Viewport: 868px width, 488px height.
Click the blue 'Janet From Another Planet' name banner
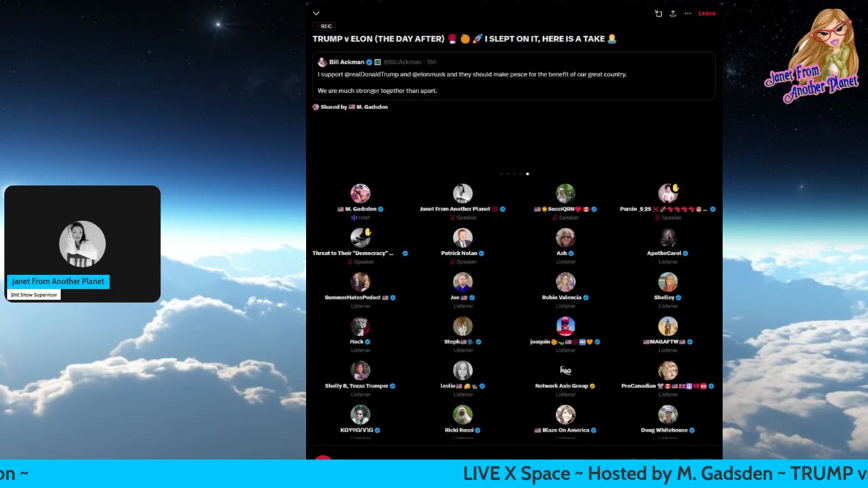pyautogui.click(x=58, y=282)
